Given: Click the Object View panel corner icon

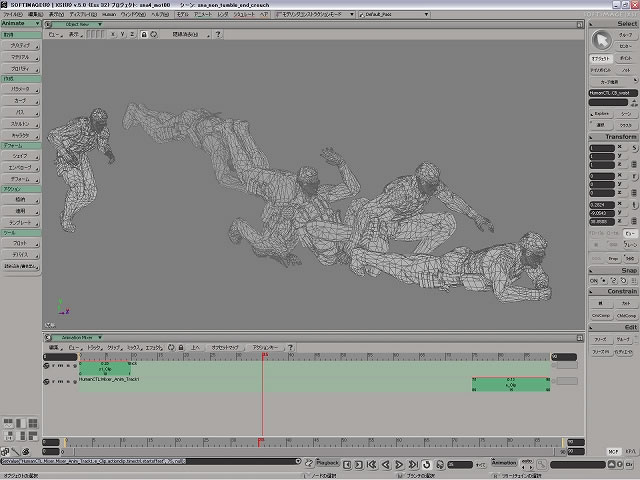Looking at the screenshot, I should [50, 24].
